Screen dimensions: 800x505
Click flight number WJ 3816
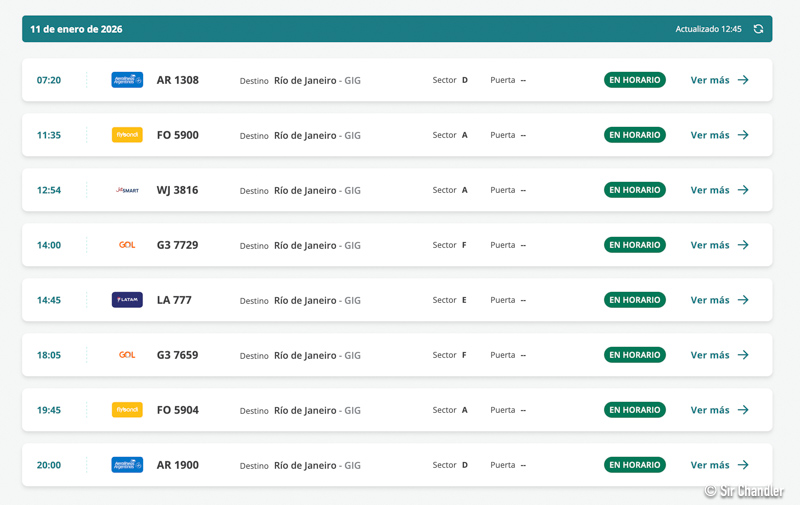177,190
